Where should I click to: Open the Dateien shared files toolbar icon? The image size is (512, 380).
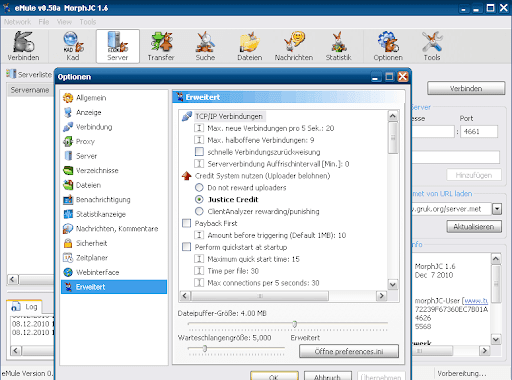[249, 46]
